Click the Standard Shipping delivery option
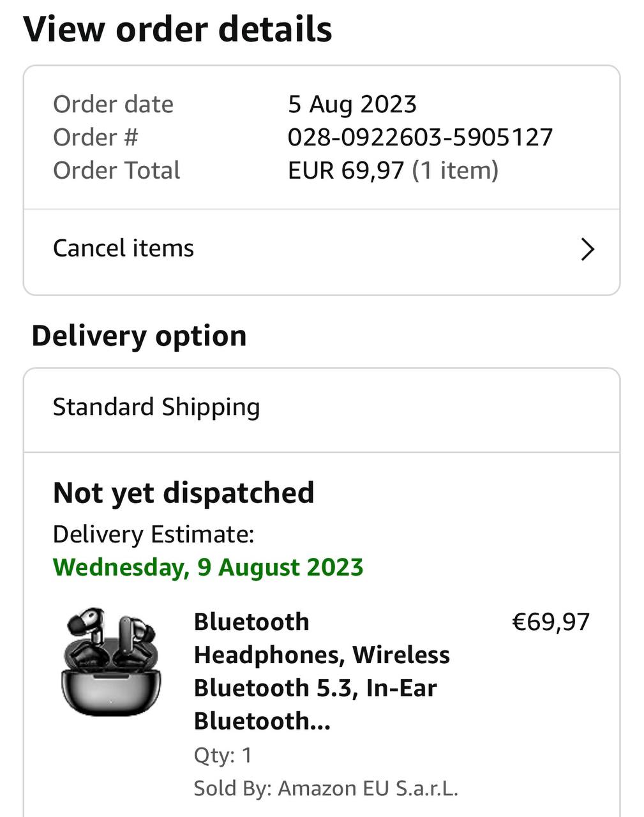The width and height of the screenshot is (644, 817). pos(156,407)
